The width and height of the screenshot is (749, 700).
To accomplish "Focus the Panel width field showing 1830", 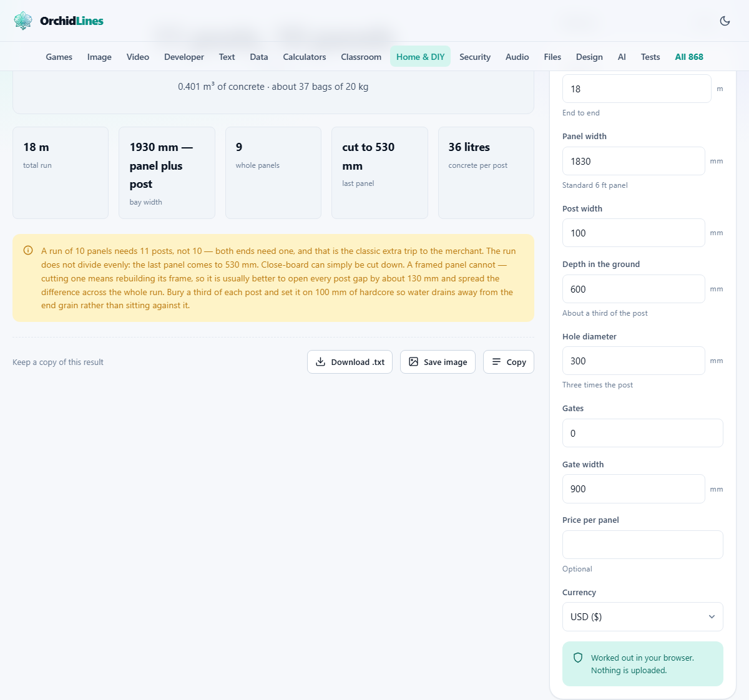I will (634, 161).
